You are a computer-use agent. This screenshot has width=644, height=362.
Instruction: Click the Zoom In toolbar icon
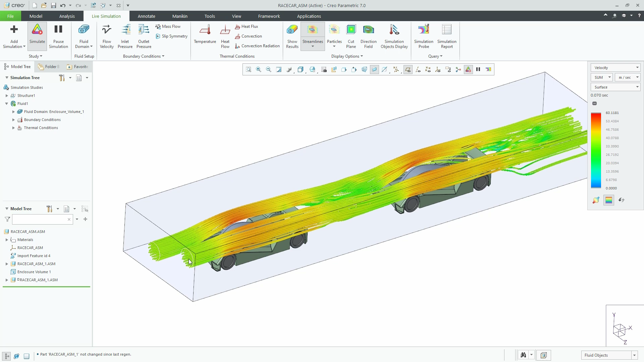coord(259,69)
